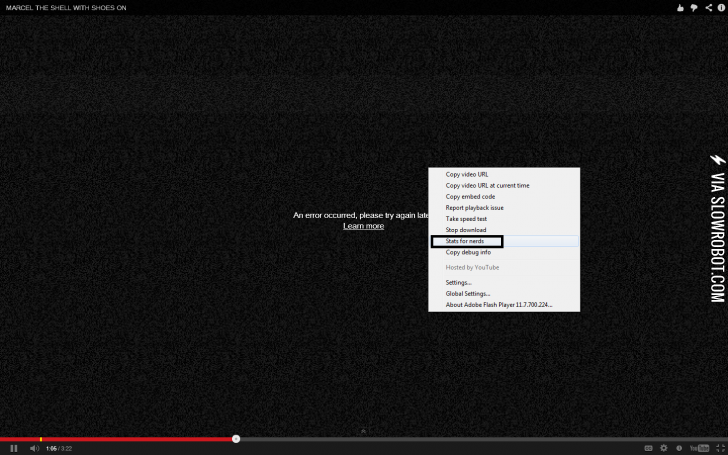728x455 pixels.
Task: Toggle captions with the subtitles icon
Action: click(x=648, y=448)
